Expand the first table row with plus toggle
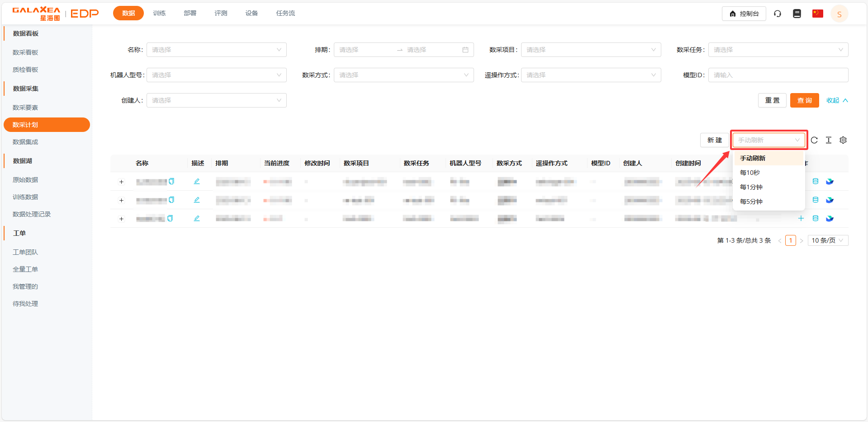This screenshot has width=868, height=422. point(121,182)
